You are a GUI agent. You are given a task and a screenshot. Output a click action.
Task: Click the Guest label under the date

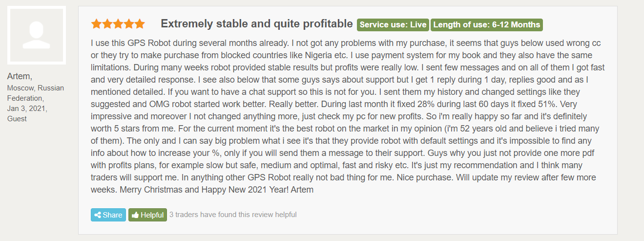click(17, 119)
